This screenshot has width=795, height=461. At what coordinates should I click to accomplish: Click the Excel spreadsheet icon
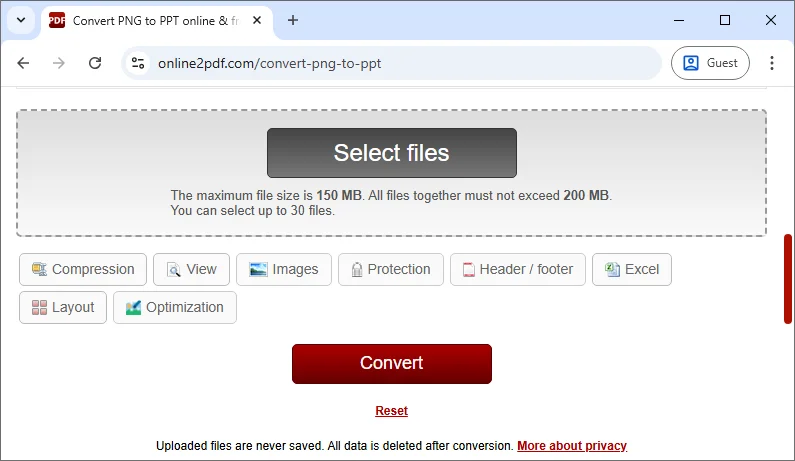pyautogui.click(x=612, y=269)
